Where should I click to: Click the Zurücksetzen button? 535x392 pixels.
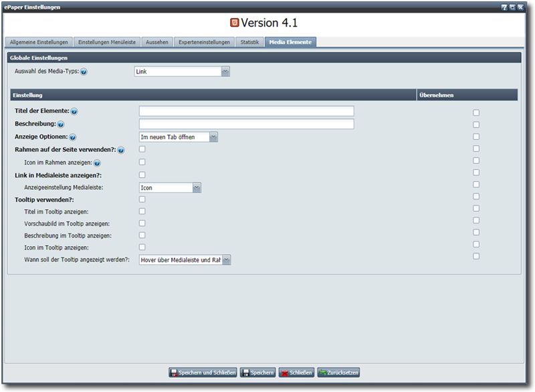tap(338, 373)
